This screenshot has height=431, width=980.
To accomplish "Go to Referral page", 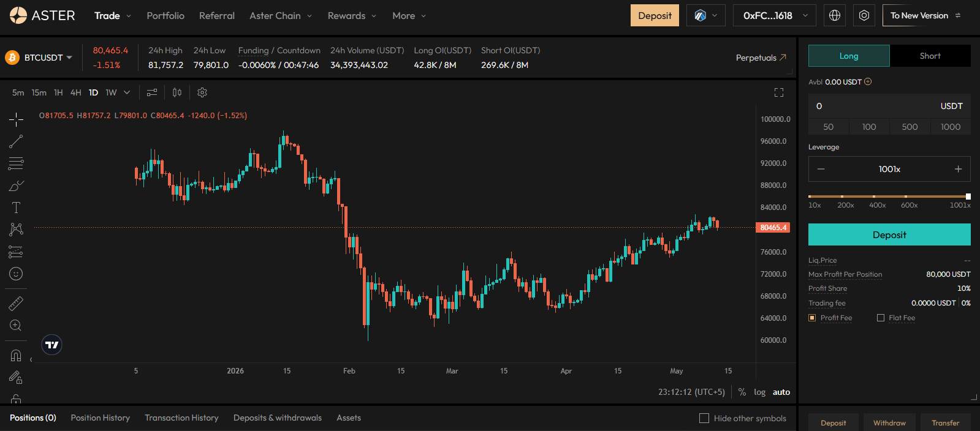I will [x=217, y=16].
